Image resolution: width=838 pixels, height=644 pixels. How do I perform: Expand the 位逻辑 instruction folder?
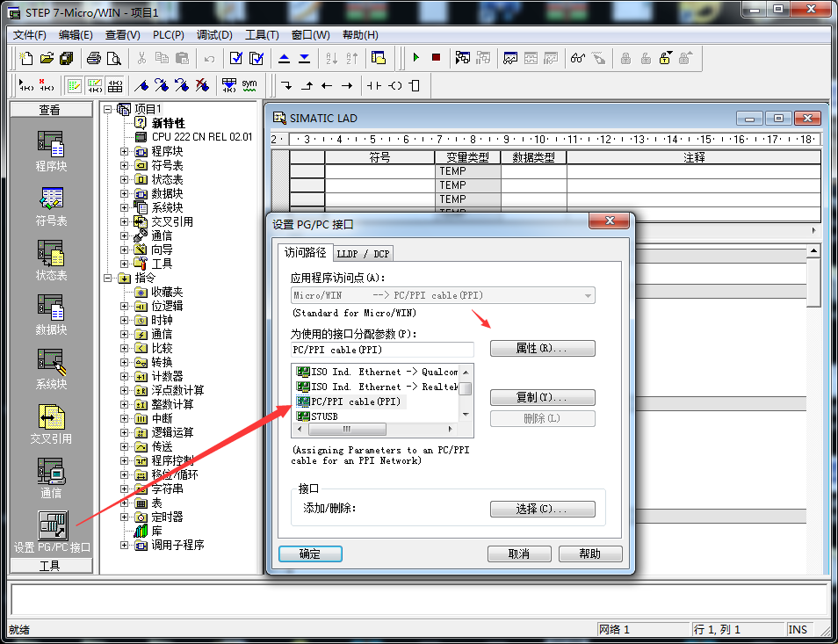tap(125, 306)
